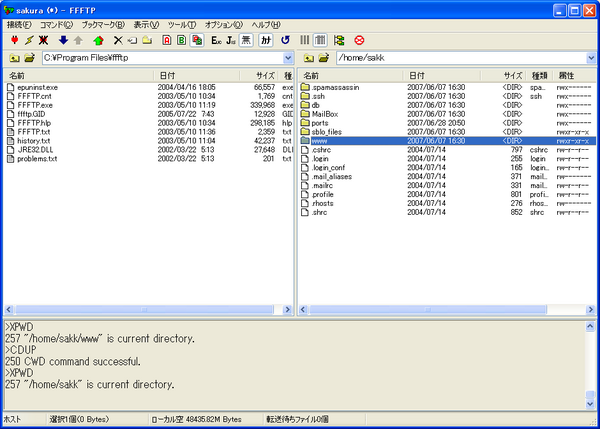Click the Connect to host plug icon
This screenshot has height=429, width=600.
tap(15, 40)
